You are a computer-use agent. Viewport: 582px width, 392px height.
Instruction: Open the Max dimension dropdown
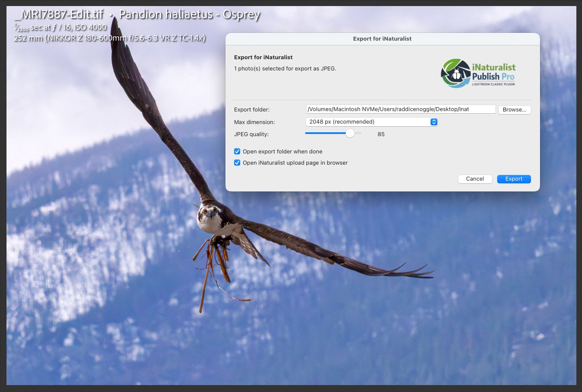coord(372,122)
